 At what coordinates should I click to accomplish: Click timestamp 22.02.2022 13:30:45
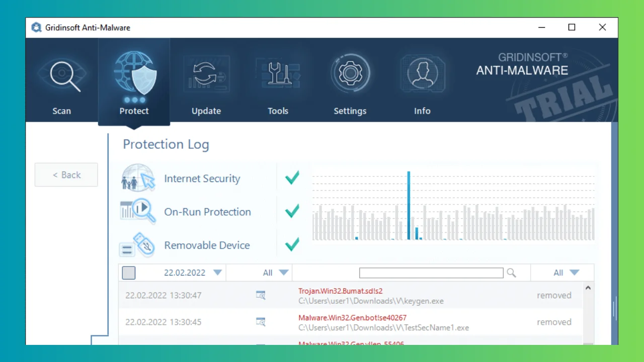coord(164,322)
